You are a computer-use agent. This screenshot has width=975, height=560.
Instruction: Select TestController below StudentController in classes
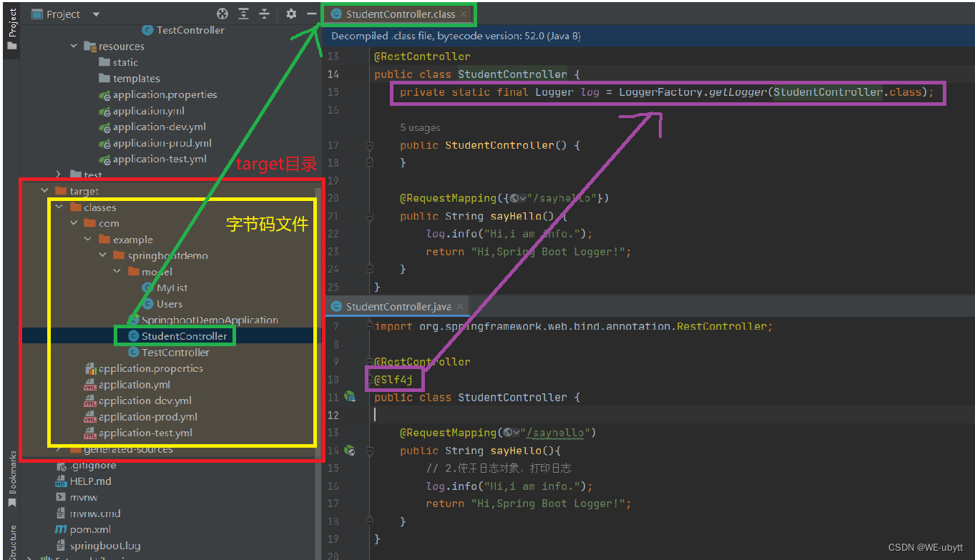pyautogui.click(x=169, y=352)
